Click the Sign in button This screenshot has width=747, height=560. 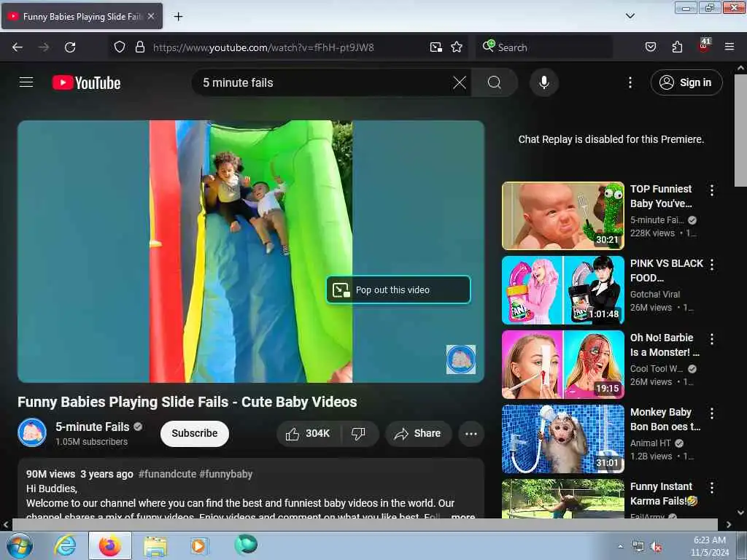coord(686,82)
